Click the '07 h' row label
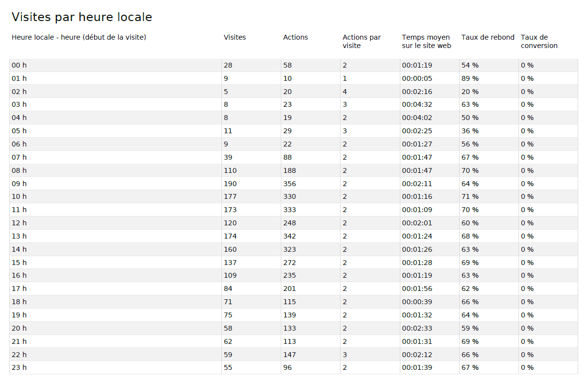This screenshot has height=386, width=588. coord(19,157)
